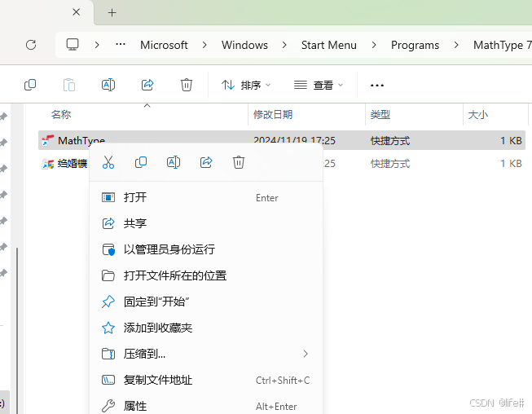Go to Start Menu in breadcrumb
Viewport: 532px width, 414px height.
[x=329, y=45]
